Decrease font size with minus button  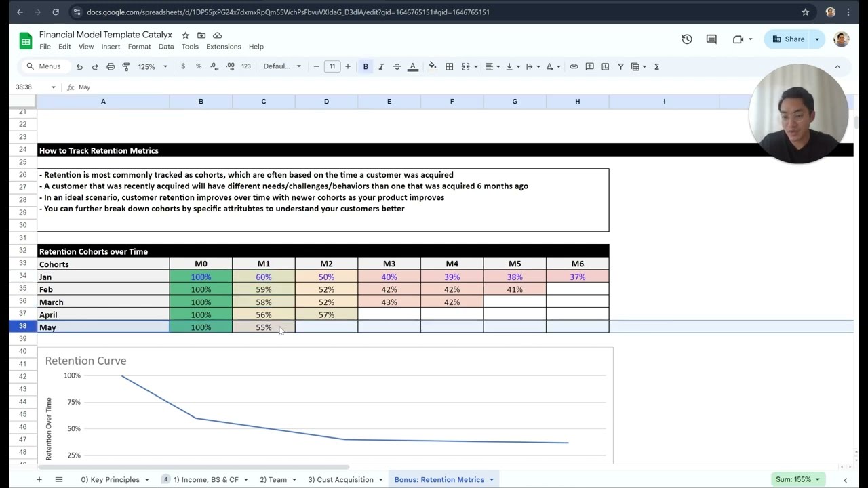316,66
